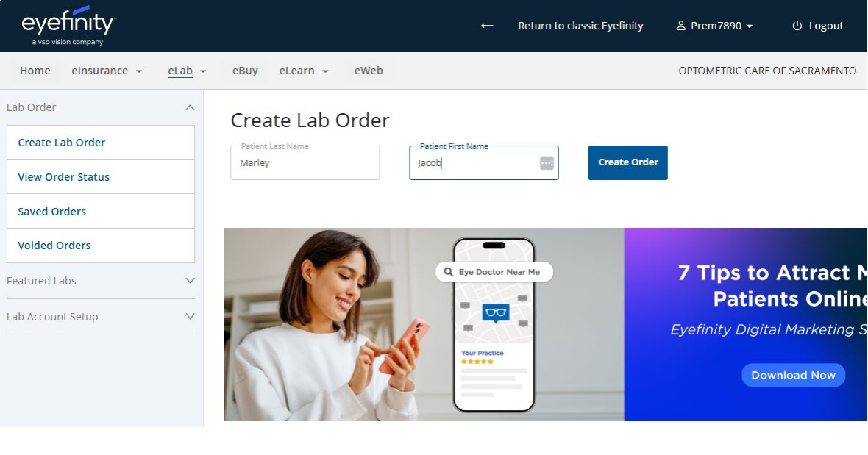
Task: Click the glasses map pin icon
Action: pyautogui.click(x=496, y=313)
